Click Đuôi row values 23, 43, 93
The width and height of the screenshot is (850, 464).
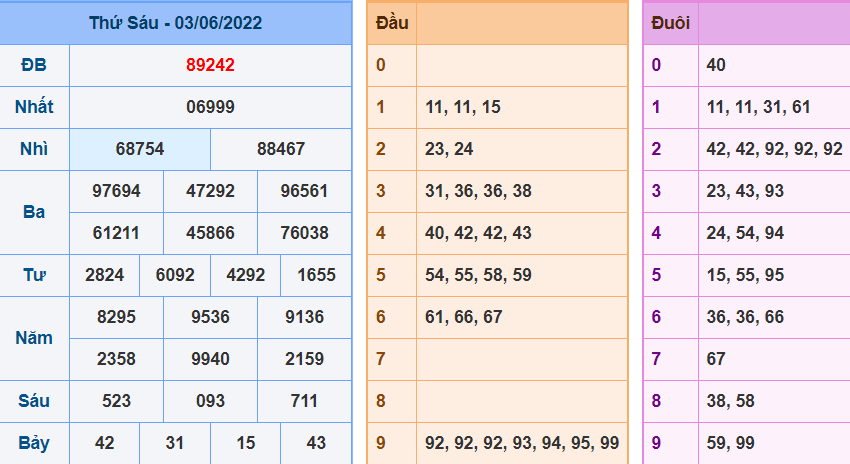tap(745, 191)
